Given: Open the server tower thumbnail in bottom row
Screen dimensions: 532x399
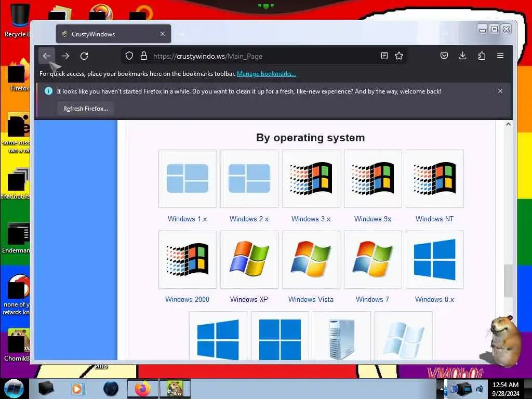Looking at the screenshot, I should (x=342, y=336).
